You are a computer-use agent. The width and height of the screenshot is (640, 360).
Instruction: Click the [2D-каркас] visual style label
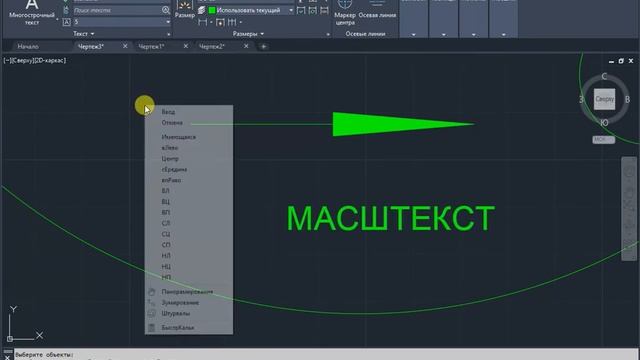pyautogui.click(x=49, y=60)
